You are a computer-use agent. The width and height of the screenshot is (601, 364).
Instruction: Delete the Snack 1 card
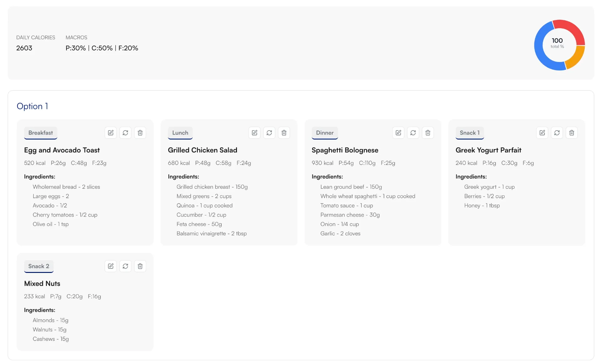(572, 133)
